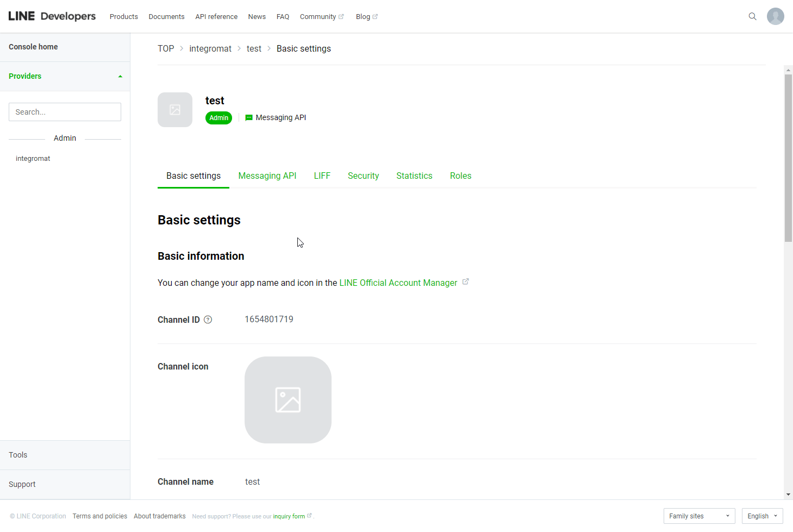The width and height of the screenshot is (793, 532).
Task: Open Terms and policies in footer
Action: [x=100, y=516]
